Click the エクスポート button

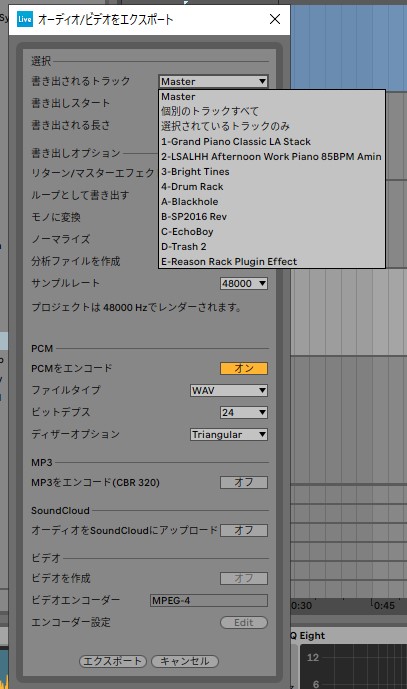(113, 661)
